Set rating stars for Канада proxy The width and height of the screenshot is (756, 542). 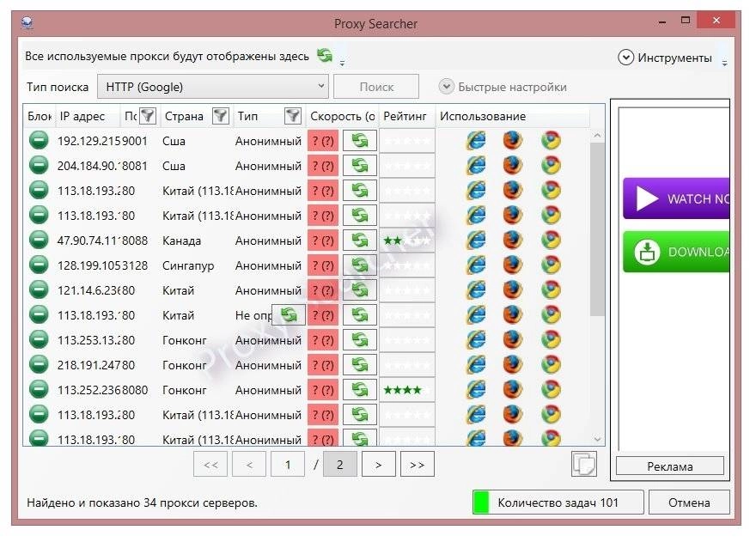point(407,241)
